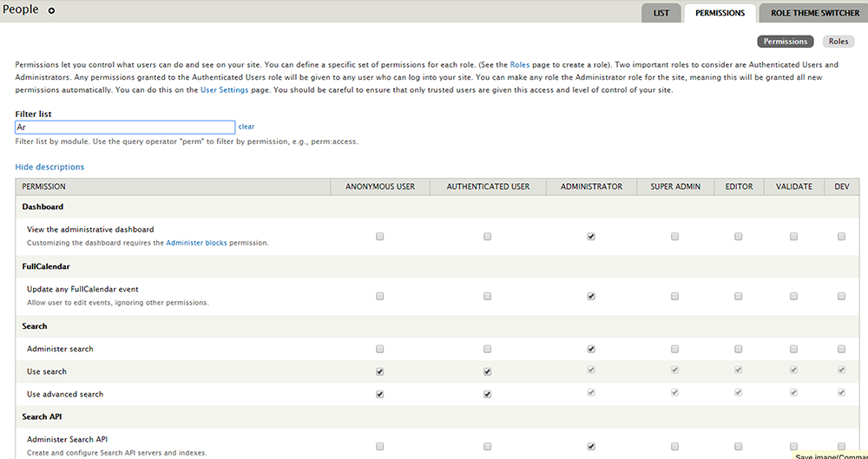
Task: Clear the filter list text
Action: tap(246, 127)
